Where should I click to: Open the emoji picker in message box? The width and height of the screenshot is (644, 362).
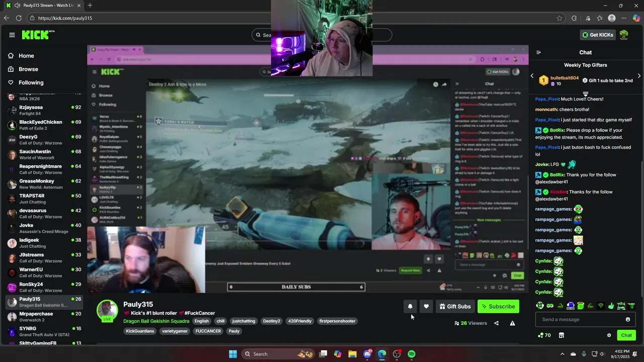pos(627,319)
